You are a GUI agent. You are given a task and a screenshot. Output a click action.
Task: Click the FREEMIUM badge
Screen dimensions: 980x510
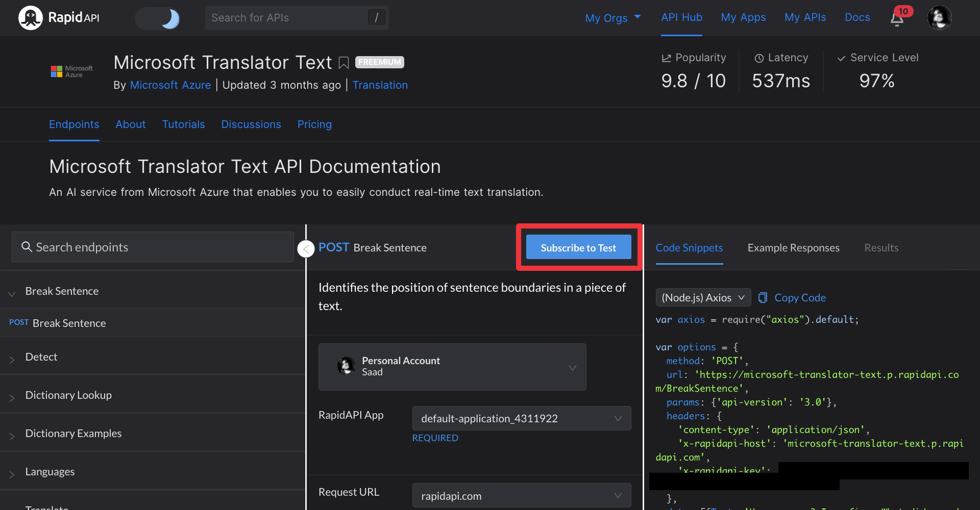[379, 62]
